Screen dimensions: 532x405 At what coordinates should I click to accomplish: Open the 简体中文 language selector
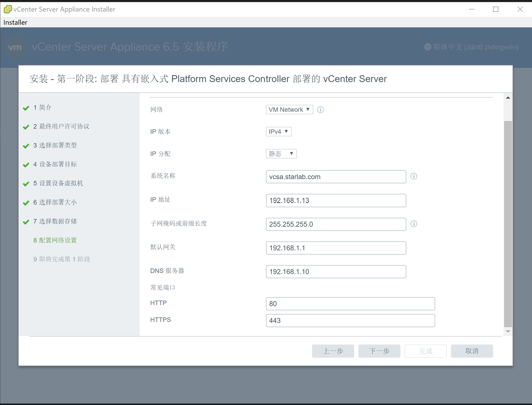pyautogui.click(x=471, y=47)
